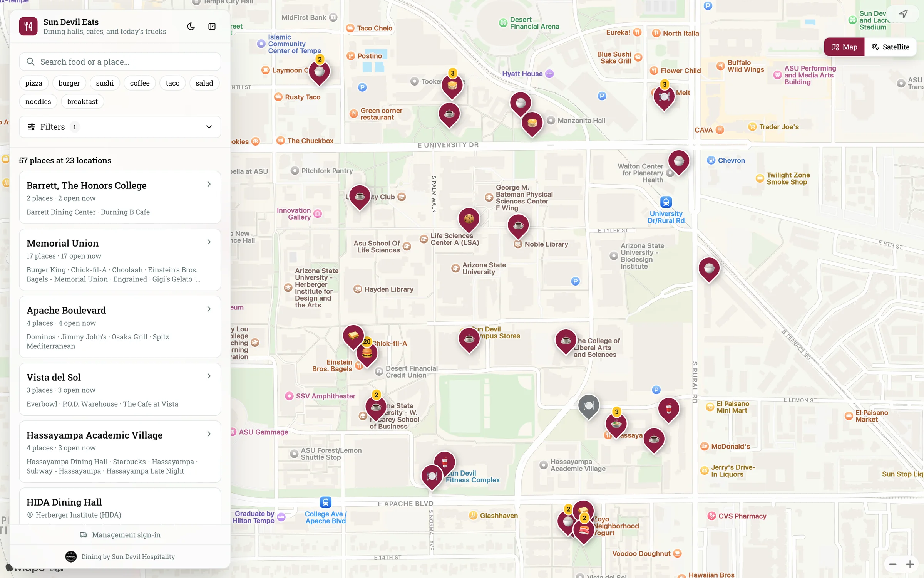
Task: Click the coffee pin above Noble Library
Action: [x=518, y=226]
